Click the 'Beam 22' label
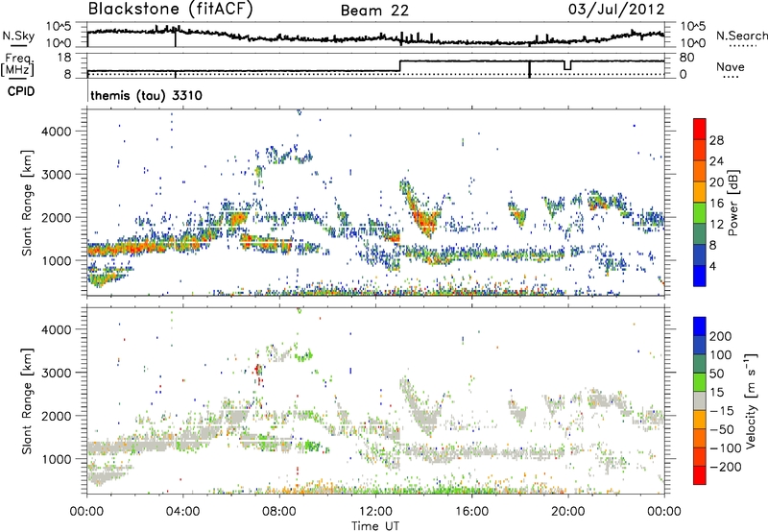This screenshot has height=532, width=768. click(374, 11)
